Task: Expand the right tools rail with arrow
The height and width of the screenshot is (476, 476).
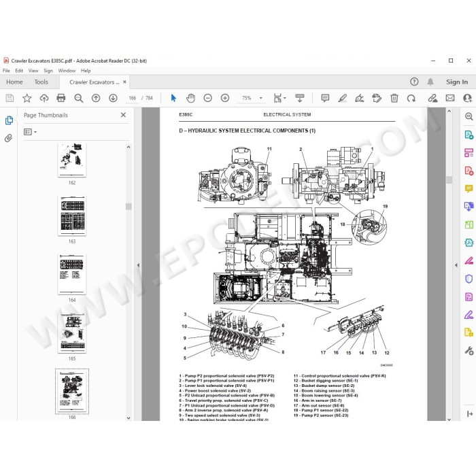Action: click(470, 413)
